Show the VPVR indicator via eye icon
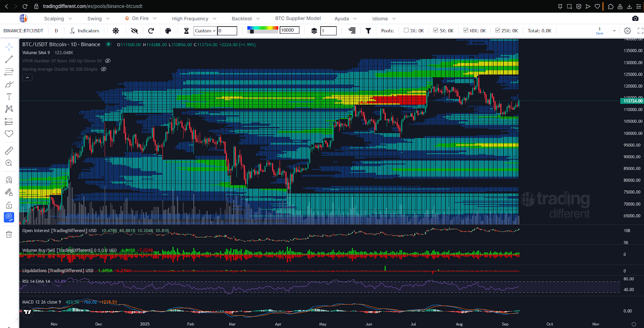 click(108, 61)
